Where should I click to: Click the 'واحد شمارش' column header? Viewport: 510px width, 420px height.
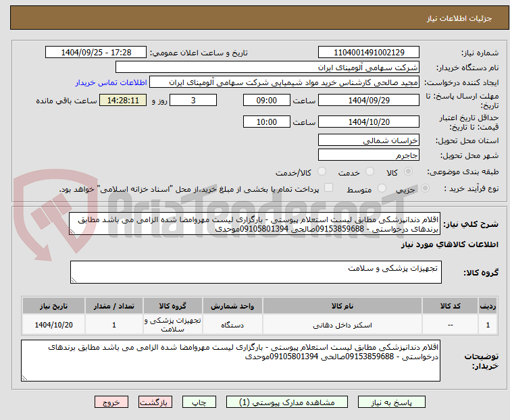pos(232,306)
